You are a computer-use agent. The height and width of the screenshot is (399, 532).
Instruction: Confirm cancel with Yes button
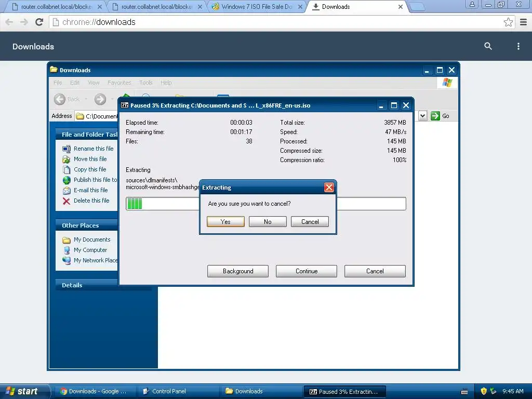pyautogui.click(x=225, y=221)
